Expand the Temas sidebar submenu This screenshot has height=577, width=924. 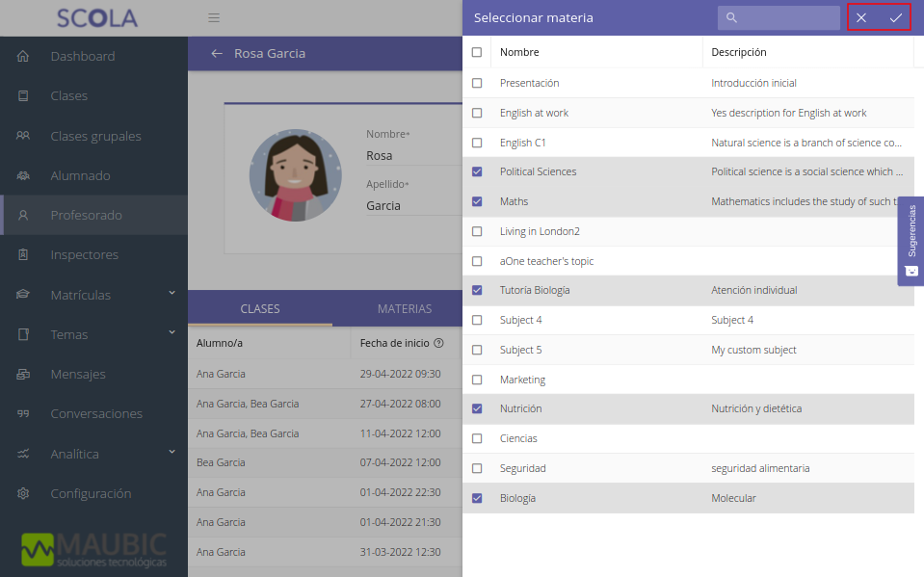click(171, 333)
